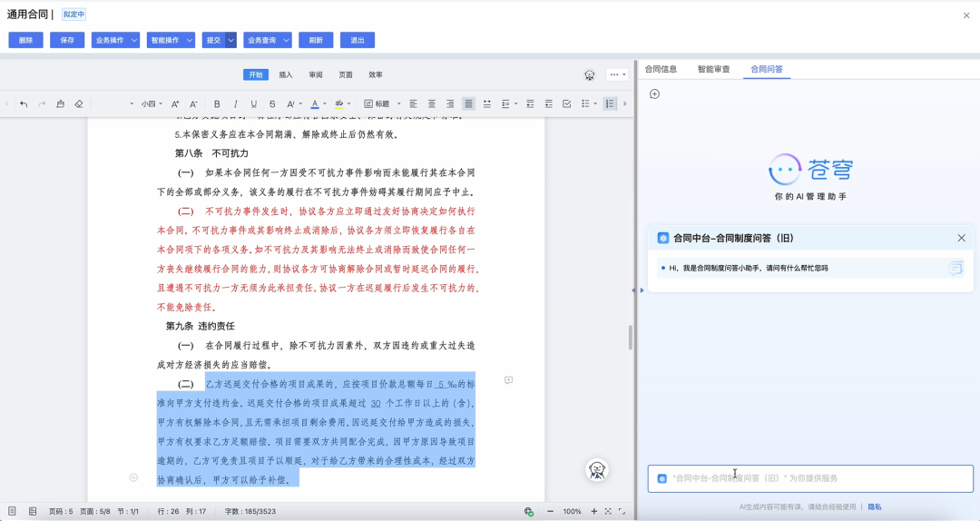Open the 插入 ribbon tab
980x521 pixels.
pos(286,74)
